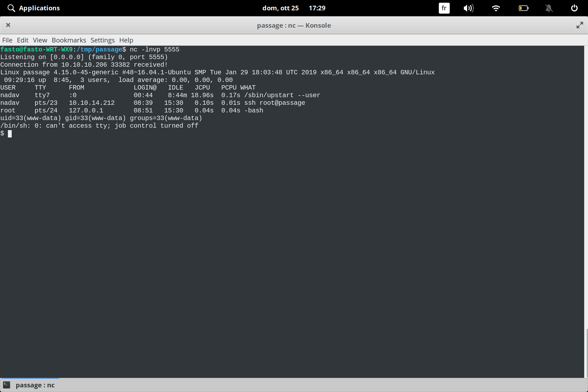This screenshot has height=392, width=588.
Task: Click the terminal icon on the passage tab
Action: coord(7,385)
